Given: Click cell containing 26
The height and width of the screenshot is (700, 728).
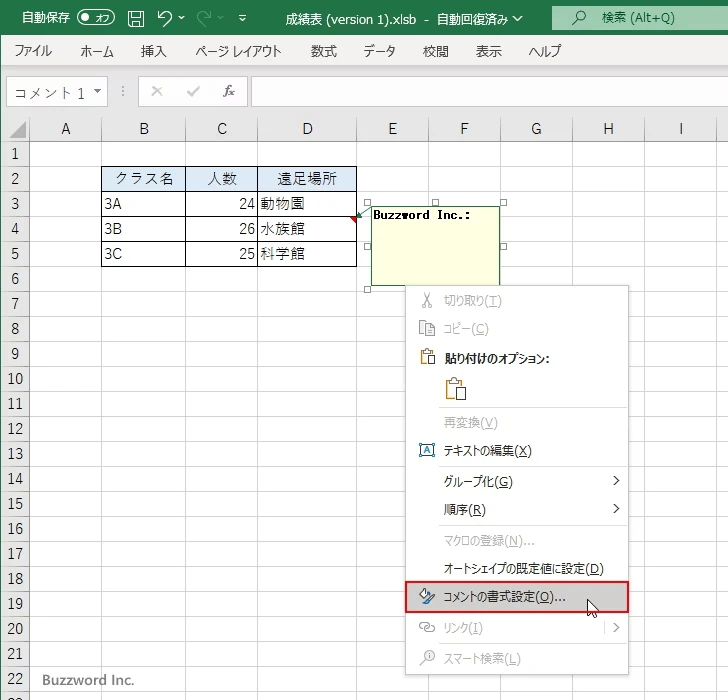Looking at the screenshot, I should pyautogui.click(x=221, y=229).
